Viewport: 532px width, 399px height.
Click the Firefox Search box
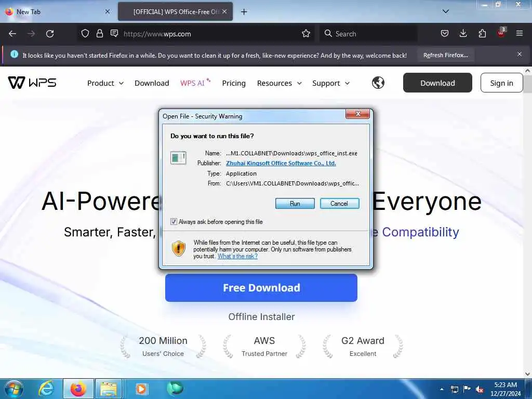(368, 34)
